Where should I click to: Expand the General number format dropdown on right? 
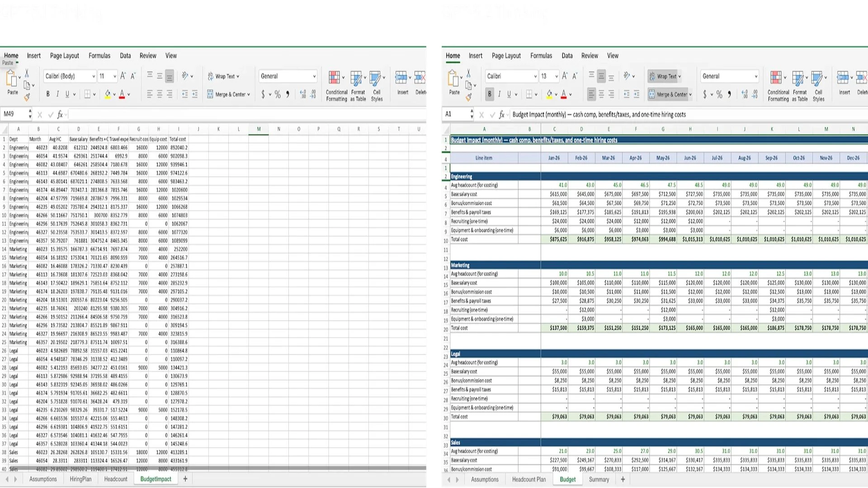(756, 76)
